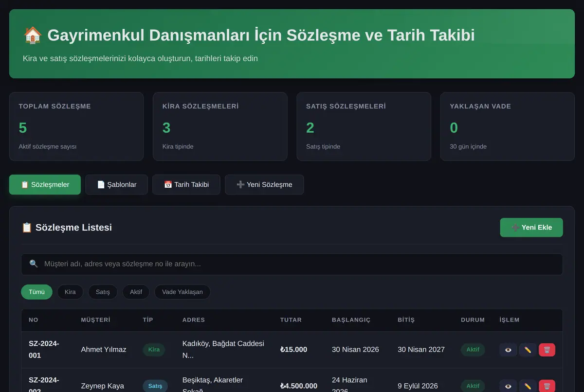Viewport: 584px width, 392px height.
Task: Click the Toplam Sözleşme stat card
Action: 76,126
